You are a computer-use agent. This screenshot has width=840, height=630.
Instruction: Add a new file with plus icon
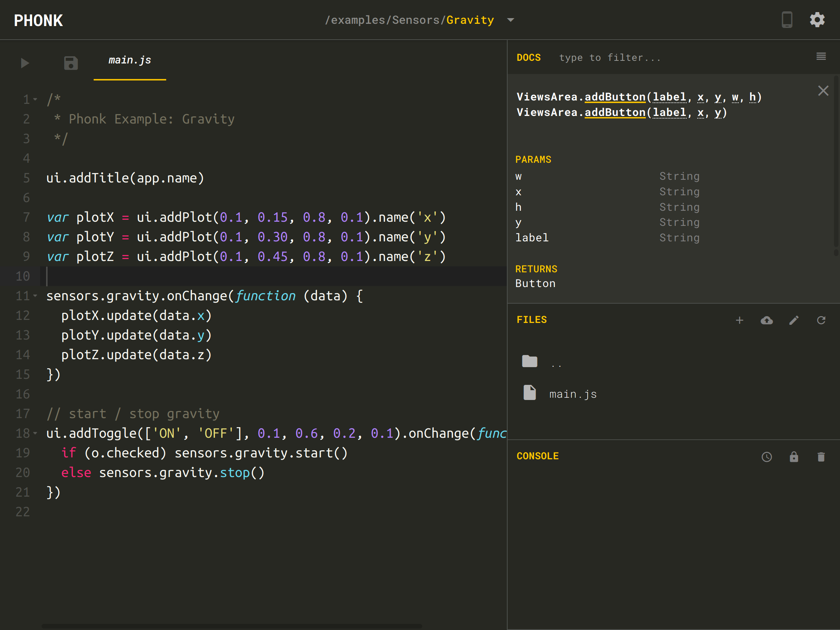pyautogui.click(x=740, y=320)
